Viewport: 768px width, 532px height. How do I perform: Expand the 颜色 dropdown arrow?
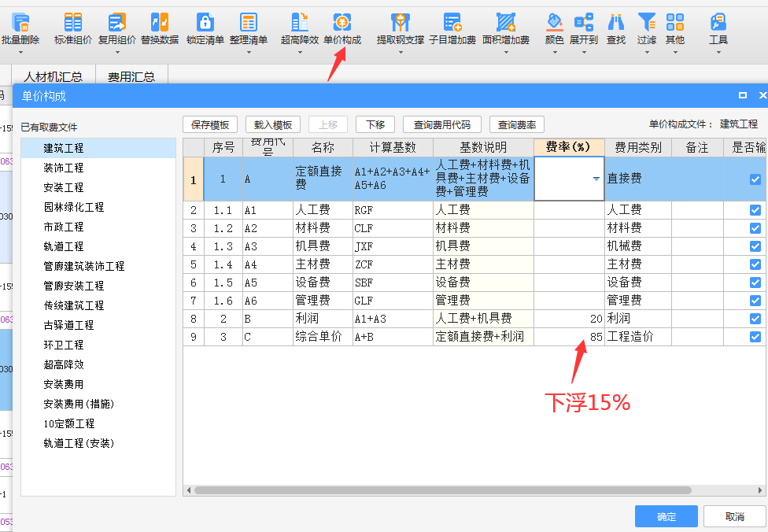point(555,53)
